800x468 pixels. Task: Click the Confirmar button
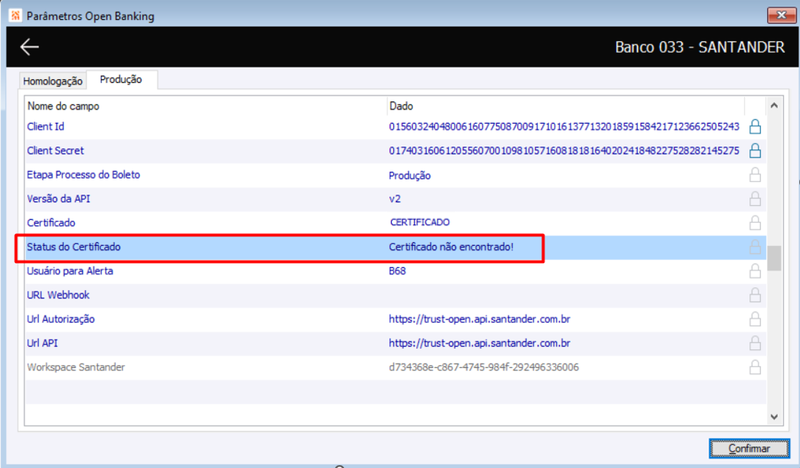(748, 448)
